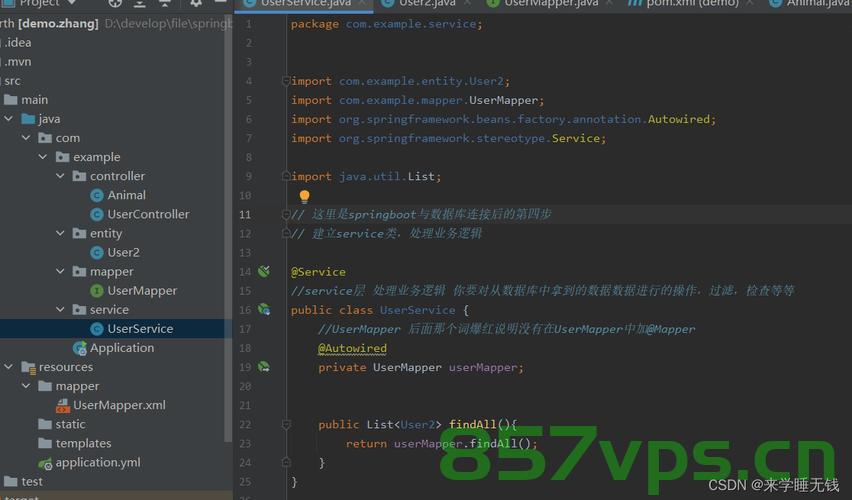The height and width of the screenshot is (500, 852).
Task: Click line number 22 in the gutter
Action: 245,424
